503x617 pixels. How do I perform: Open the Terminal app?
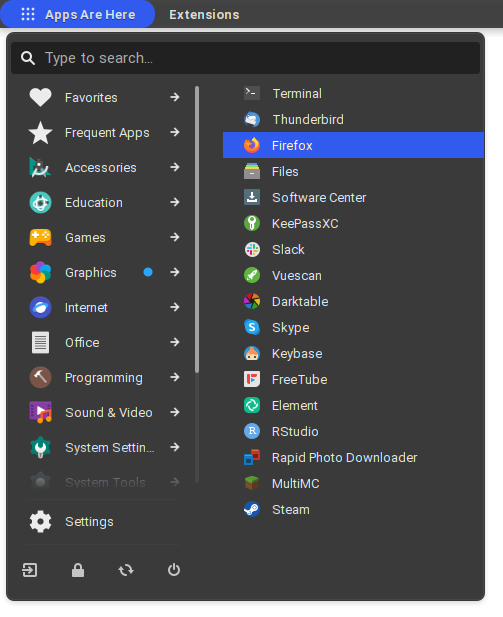point(353,93)
